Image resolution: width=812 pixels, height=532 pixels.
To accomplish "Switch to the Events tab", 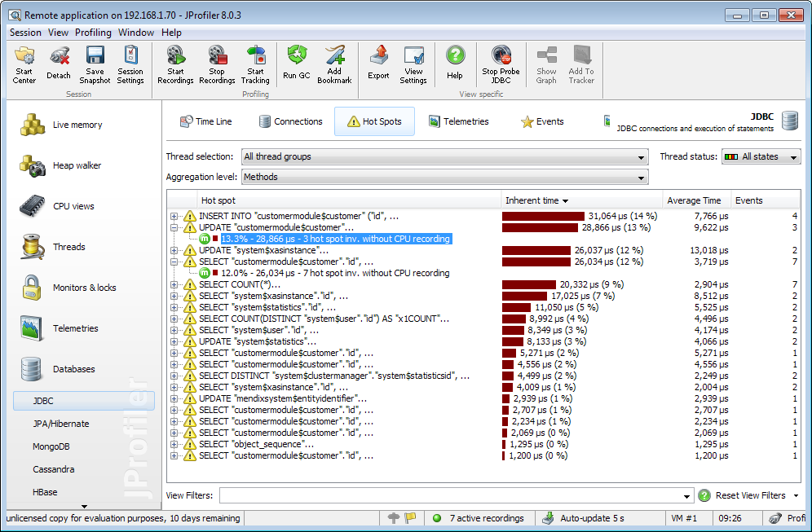I will pos(542,121).
